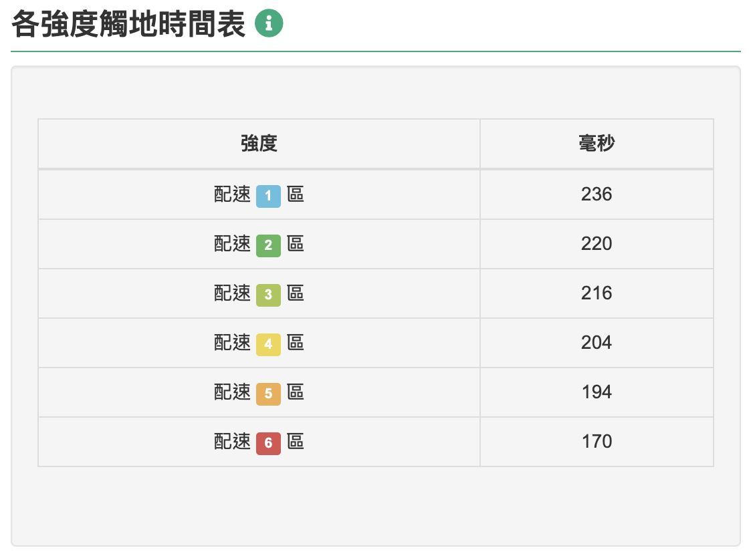Click 區 text in zone 6 row
The image size is (753, 560).
[x=296, y=442]
